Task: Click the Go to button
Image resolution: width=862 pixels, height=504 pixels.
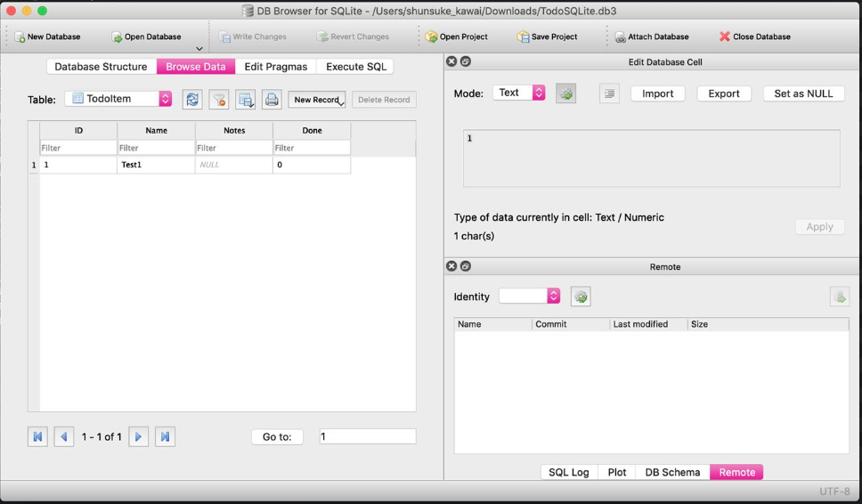Action: 277,437
